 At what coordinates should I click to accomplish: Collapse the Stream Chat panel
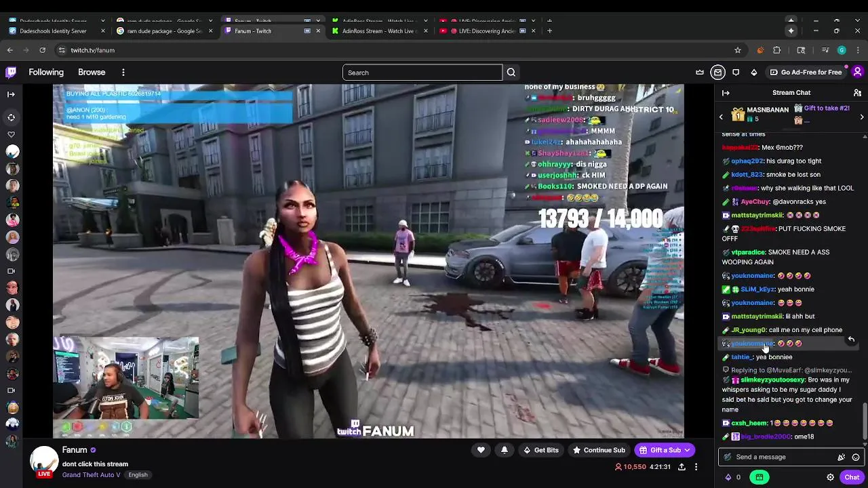coord(726,93)
